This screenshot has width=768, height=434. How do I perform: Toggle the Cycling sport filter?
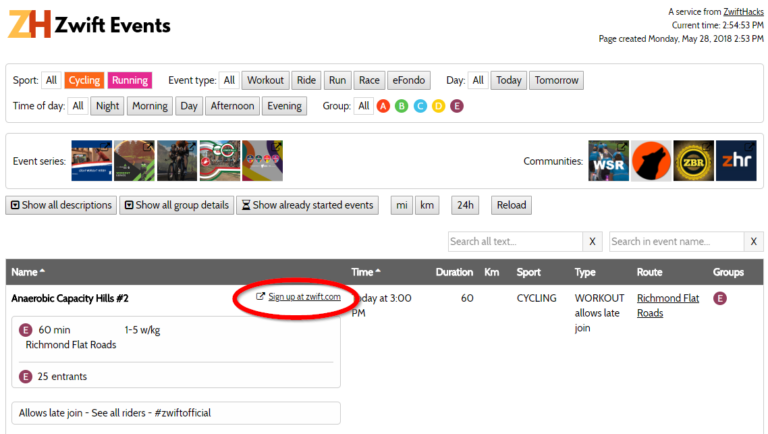tap(84, 80)
